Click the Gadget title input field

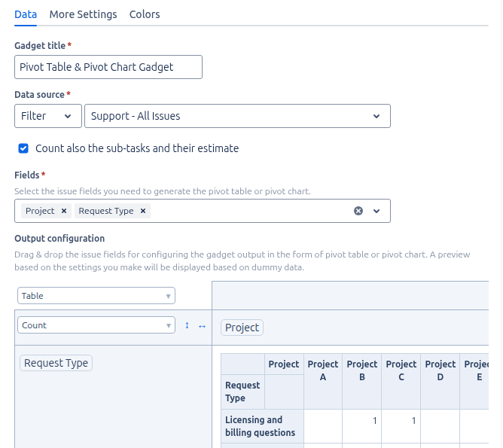tap(108, 67)
